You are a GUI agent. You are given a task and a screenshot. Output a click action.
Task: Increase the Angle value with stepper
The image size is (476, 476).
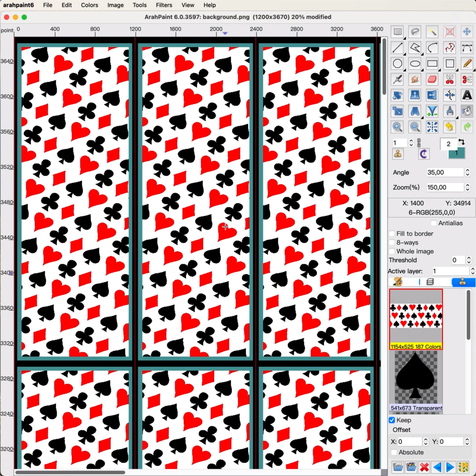(468, 170)
